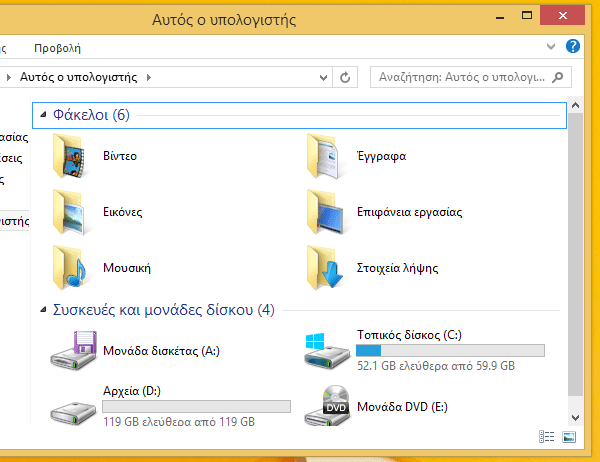
Task: Select the Τοπικός δίσκος (C:) label
Action: point(409,335)
